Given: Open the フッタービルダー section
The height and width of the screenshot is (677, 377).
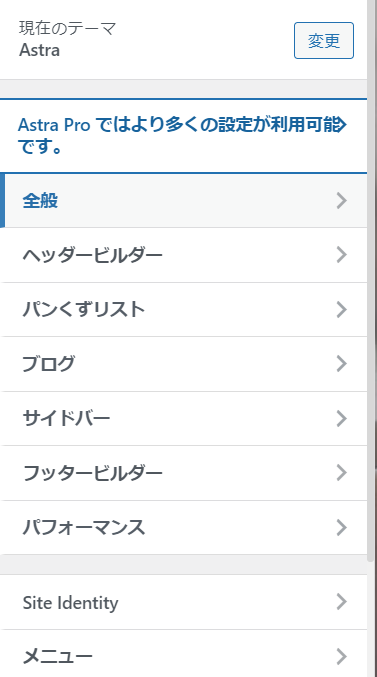Looking at the screenshot, I should (184, 473).
